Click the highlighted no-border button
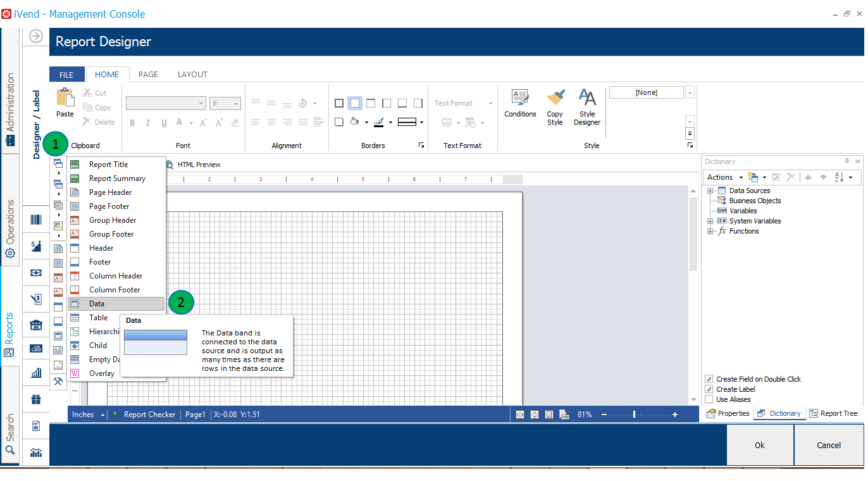Screen dimensions: 868x481 (x=355, y=103)
